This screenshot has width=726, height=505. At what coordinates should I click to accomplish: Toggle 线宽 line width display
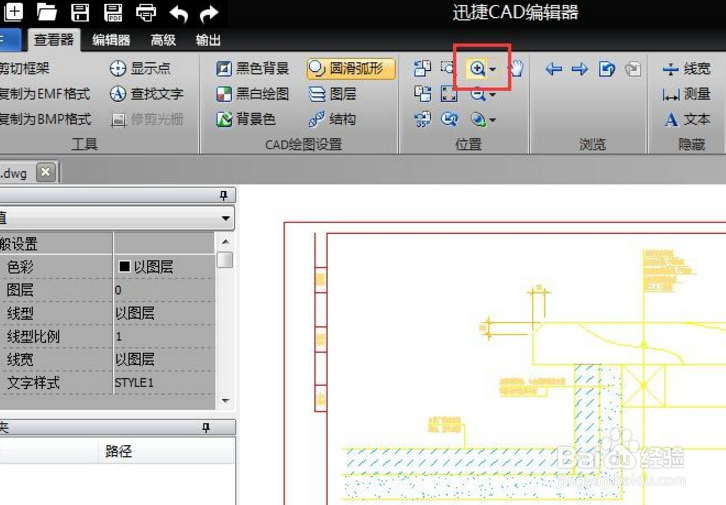click(687, 69)
